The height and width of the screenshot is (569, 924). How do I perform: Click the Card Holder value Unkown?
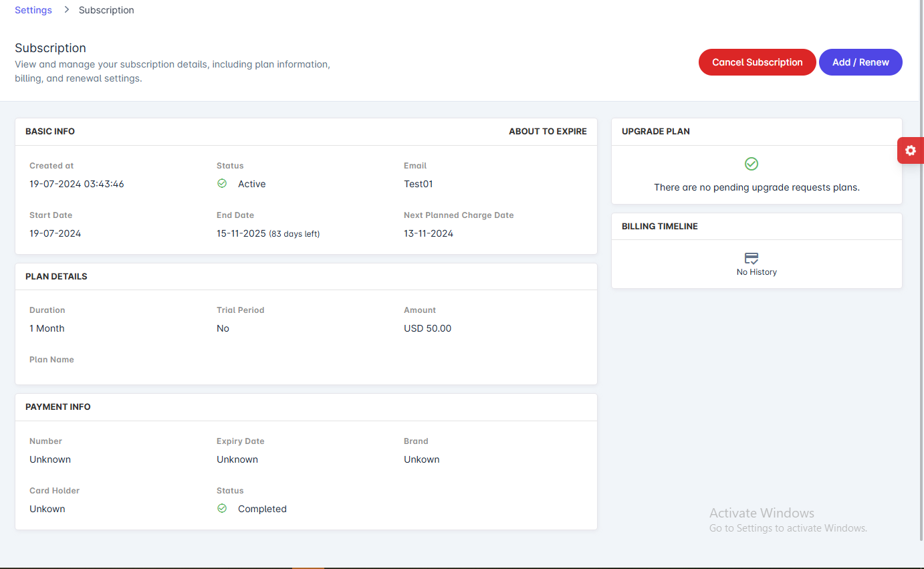click(x=47, y=509)
